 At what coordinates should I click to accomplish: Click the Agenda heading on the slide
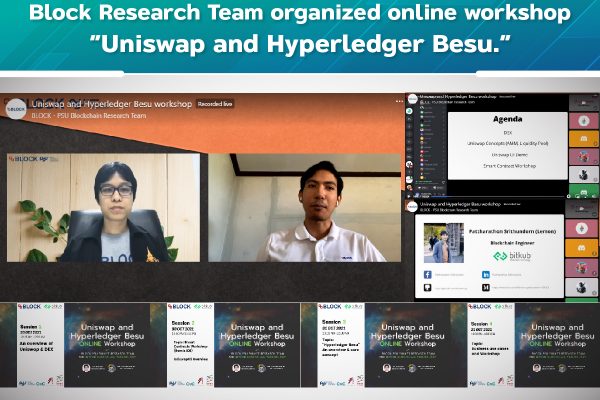[x=507, y=119]
